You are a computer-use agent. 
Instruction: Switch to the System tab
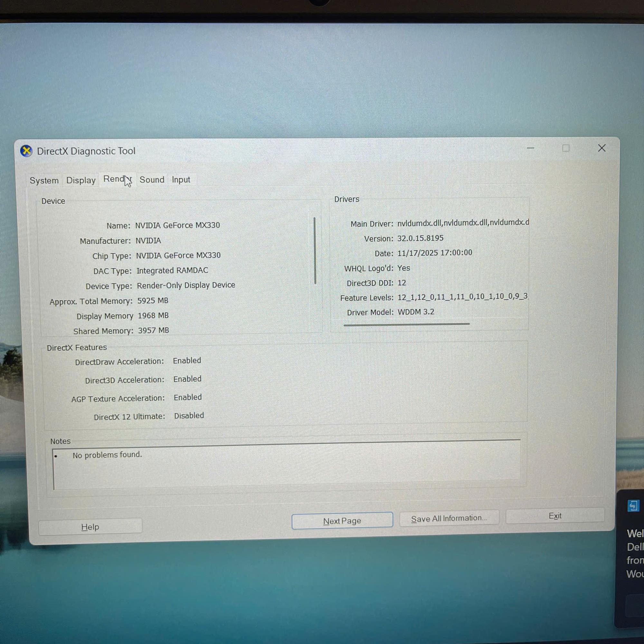44,180
